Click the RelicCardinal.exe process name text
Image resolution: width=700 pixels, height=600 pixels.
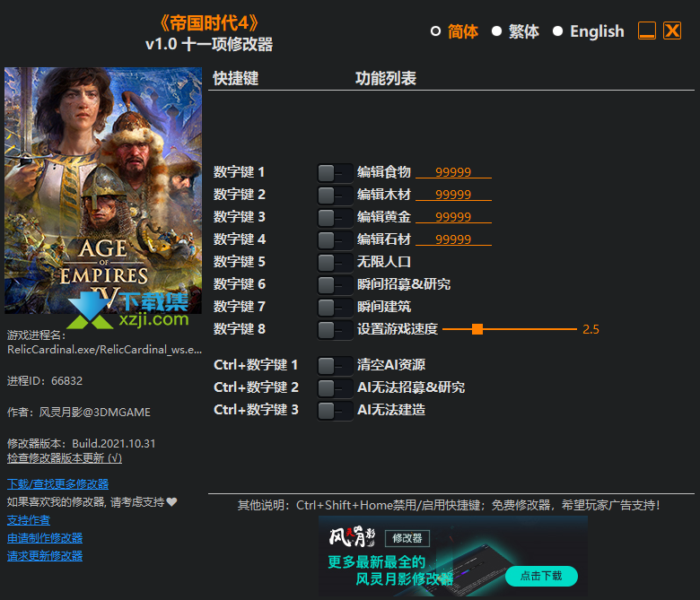(x=104, y=349)
